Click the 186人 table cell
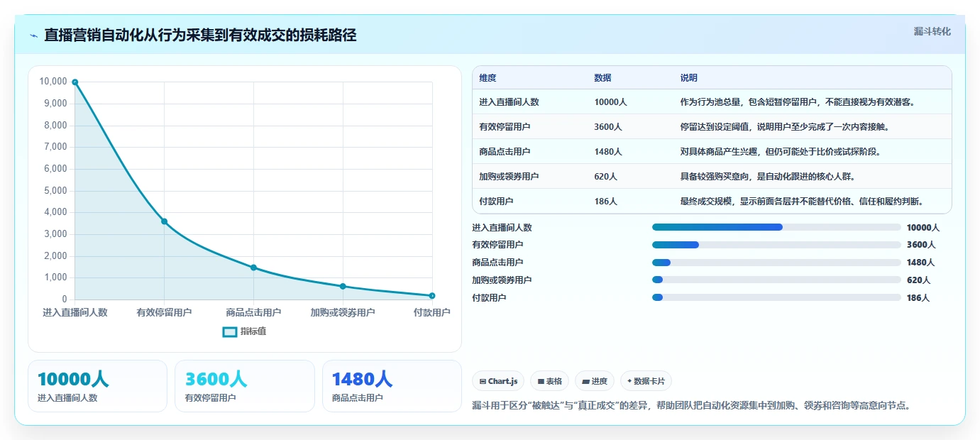This screenshot has width=980, height=440. click(x=606, y=202)
